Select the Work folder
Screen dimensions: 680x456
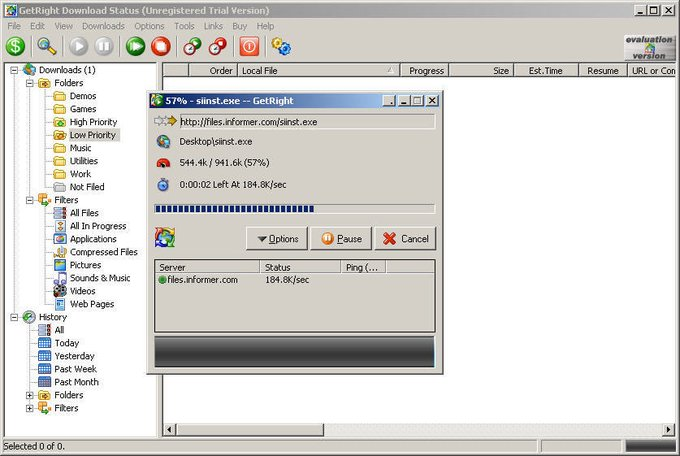(x=80, y=174)
